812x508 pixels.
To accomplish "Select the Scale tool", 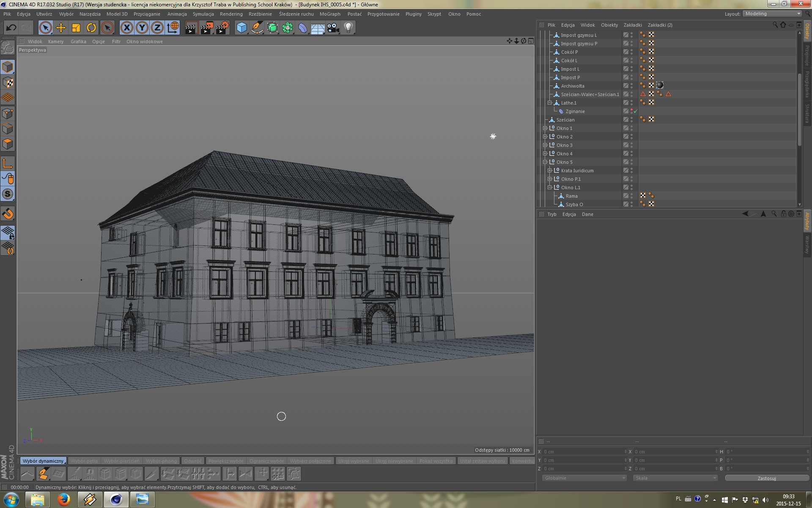I will click(x=76, y=28).
